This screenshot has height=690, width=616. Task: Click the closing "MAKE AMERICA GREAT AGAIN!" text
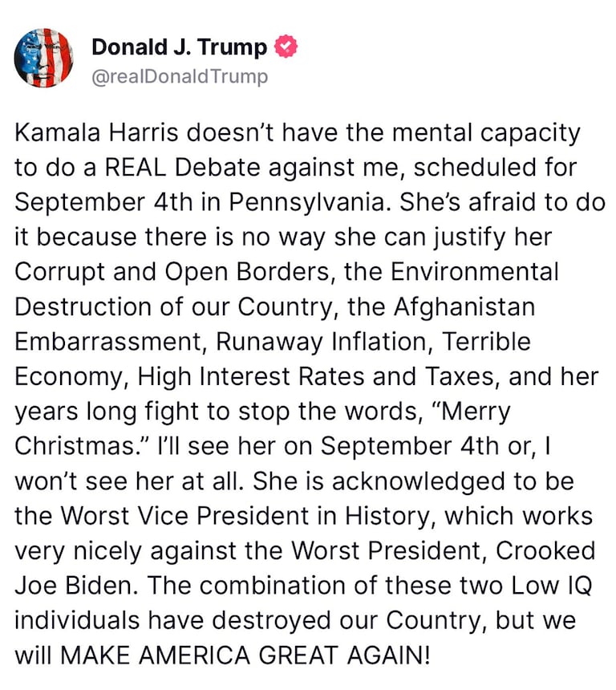pyautogui.click(x=245, y=655)
